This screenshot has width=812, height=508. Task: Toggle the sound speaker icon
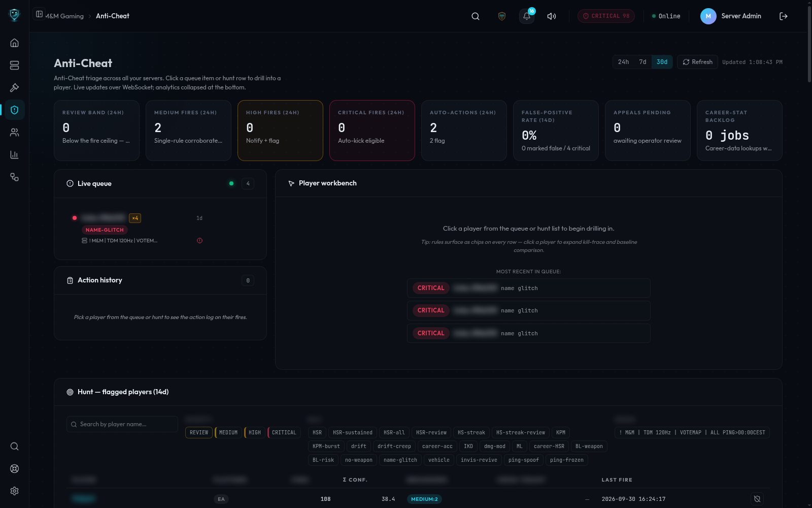[552, 16]
